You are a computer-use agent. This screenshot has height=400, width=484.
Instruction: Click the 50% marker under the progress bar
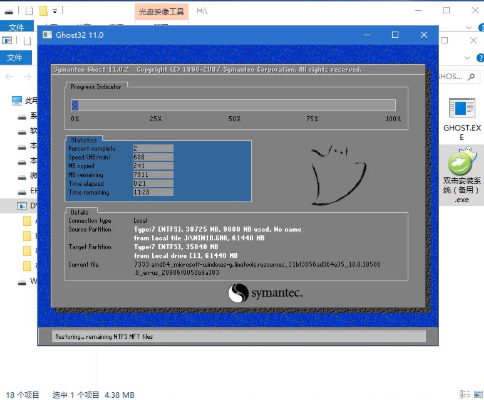(234, 119)
